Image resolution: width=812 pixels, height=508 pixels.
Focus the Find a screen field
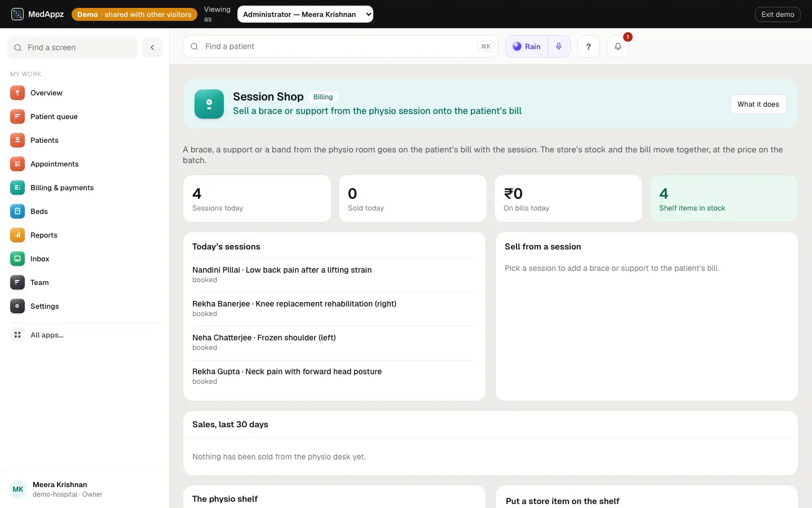point(72,47)
